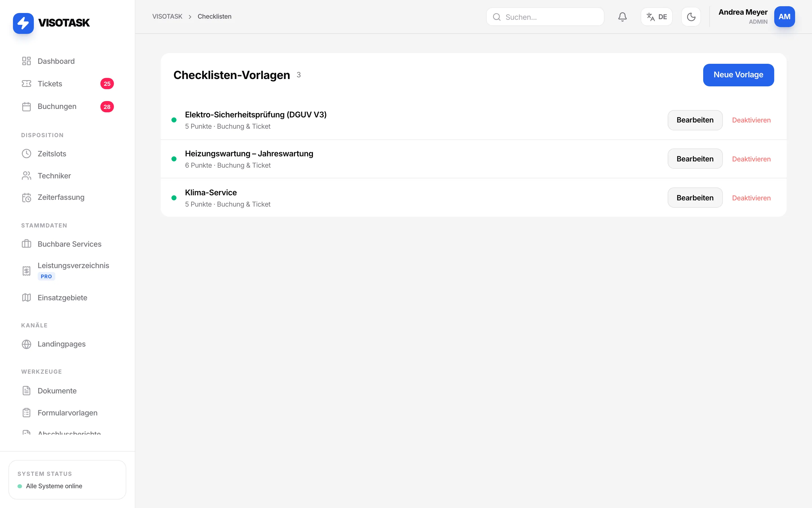Click the translate icon in language switcher
Image resolution: width=812 pixels, height=508 pixels.
point(651,17)
